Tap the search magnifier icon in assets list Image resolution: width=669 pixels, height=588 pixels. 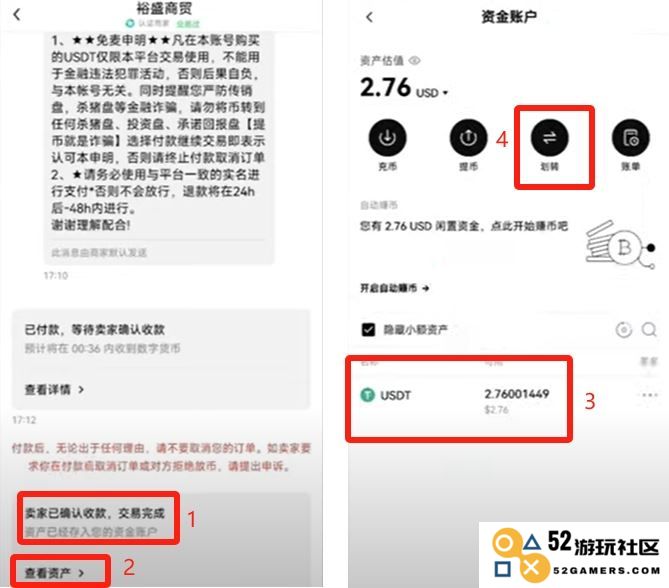[x=649, y=329]
